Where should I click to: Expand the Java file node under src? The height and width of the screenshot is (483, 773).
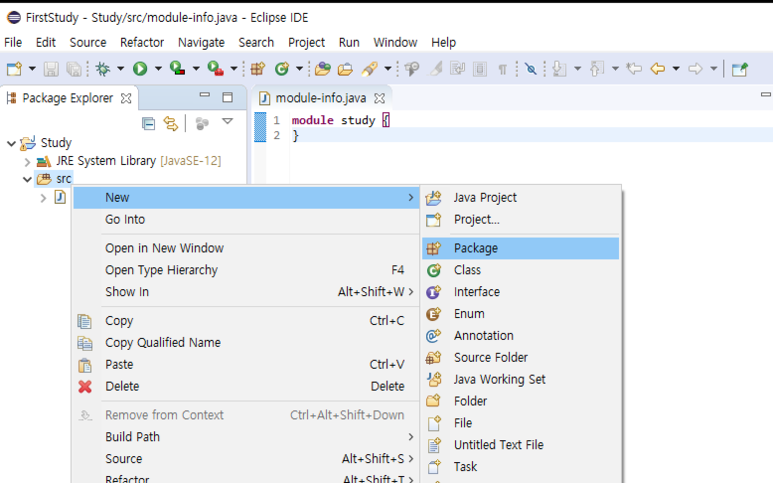point(43,198)
